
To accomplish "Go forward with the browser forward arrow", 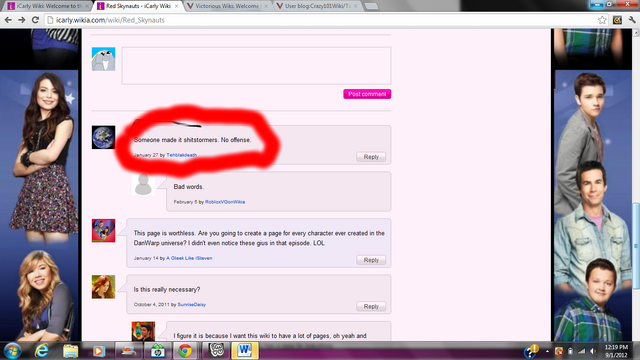I will (22, 20).
